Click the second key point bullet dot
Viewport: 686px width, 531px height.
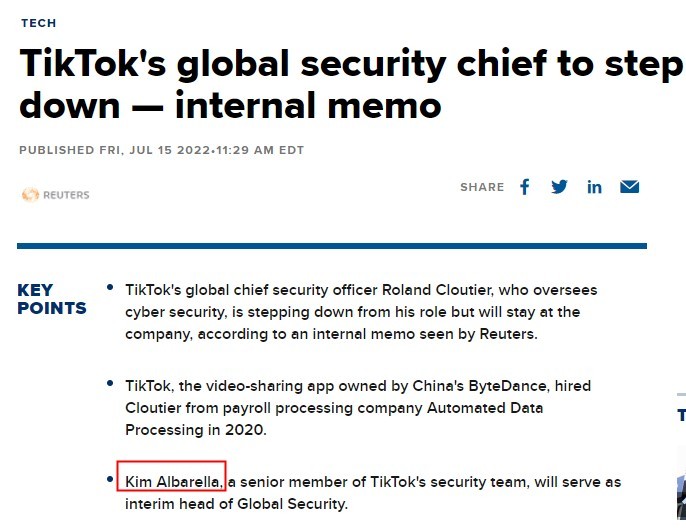(x=110, y=383)
